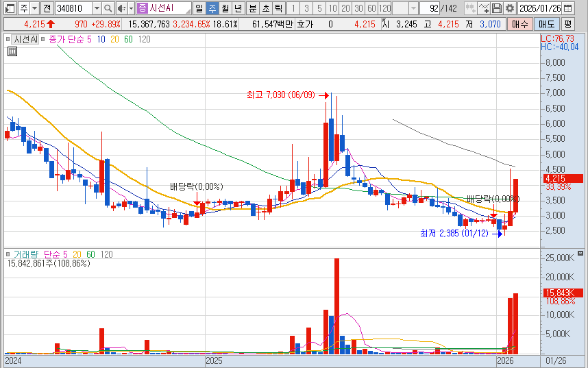Close the volume pane with the x icon
The width and height of the screenshot is (588, 368).
pos(580,253)
